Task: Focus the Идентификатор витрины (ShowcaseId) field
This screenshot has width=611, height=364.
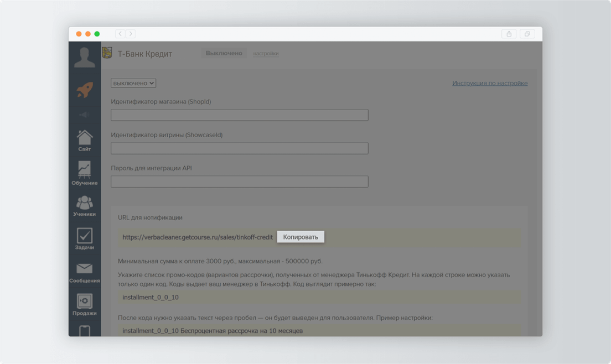Action: [x=240, y=148]
